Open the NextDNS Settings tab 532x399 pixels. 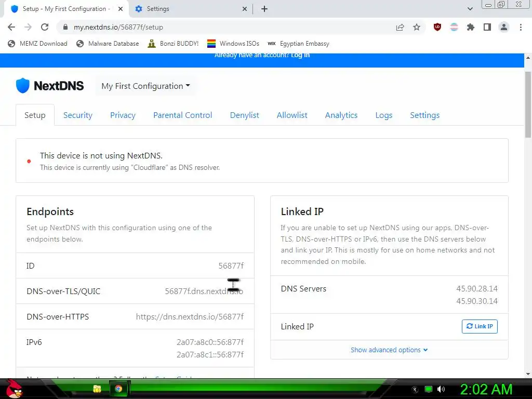coord(425,115)
